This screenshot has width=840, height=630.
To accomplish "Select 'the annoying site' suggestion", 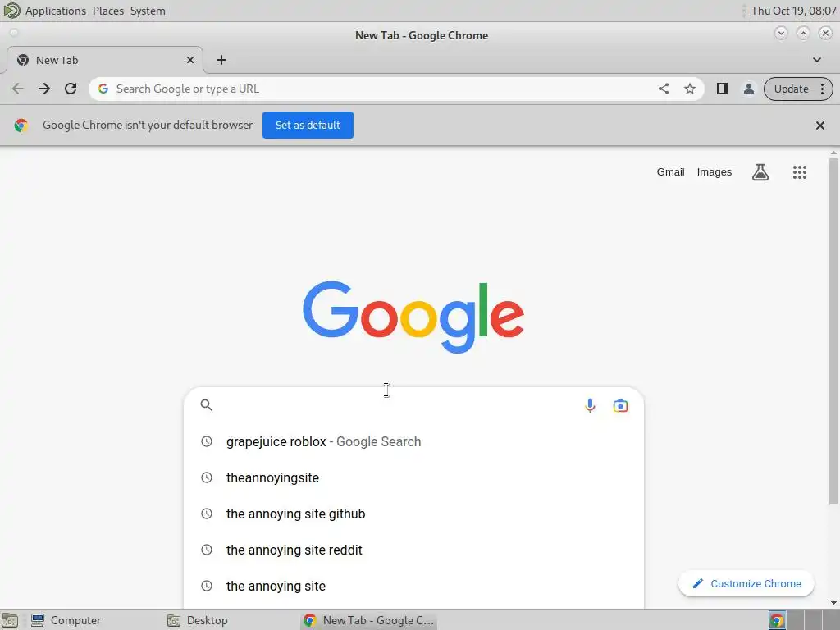I will click(413, 586).
